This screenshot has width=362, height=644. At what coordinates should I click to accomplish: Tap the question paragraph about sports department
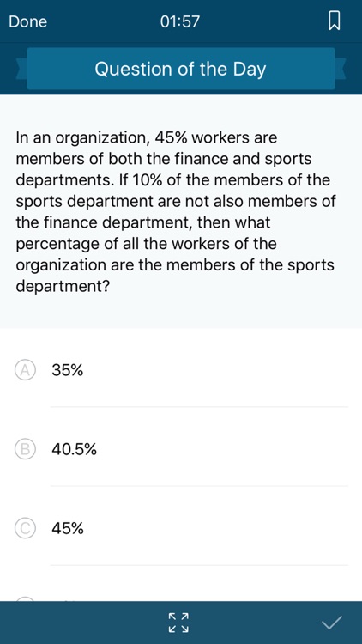point(176,212)
